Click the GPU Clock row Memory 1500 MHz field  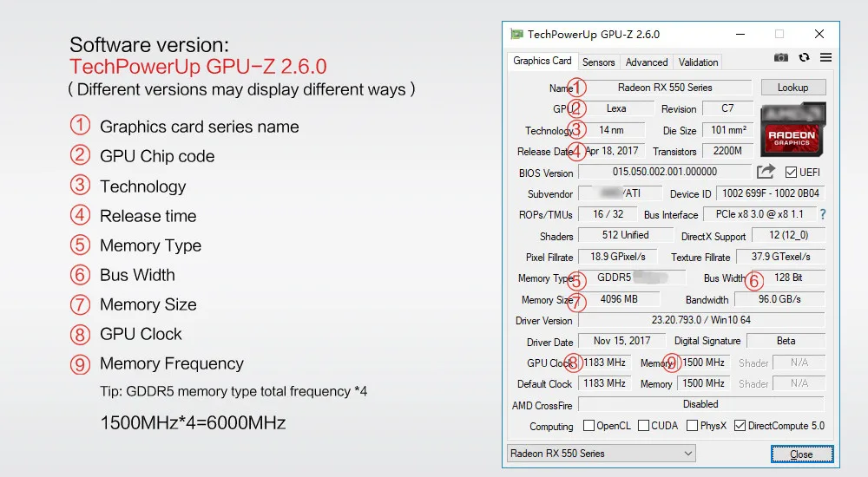(703, 363)
